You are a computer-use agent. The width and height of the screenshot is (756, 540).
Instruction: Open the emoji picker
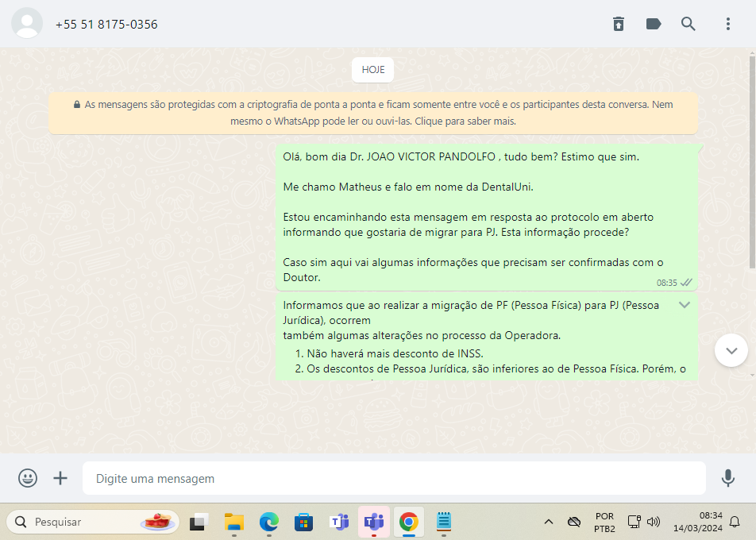click(x=28, y=478)
